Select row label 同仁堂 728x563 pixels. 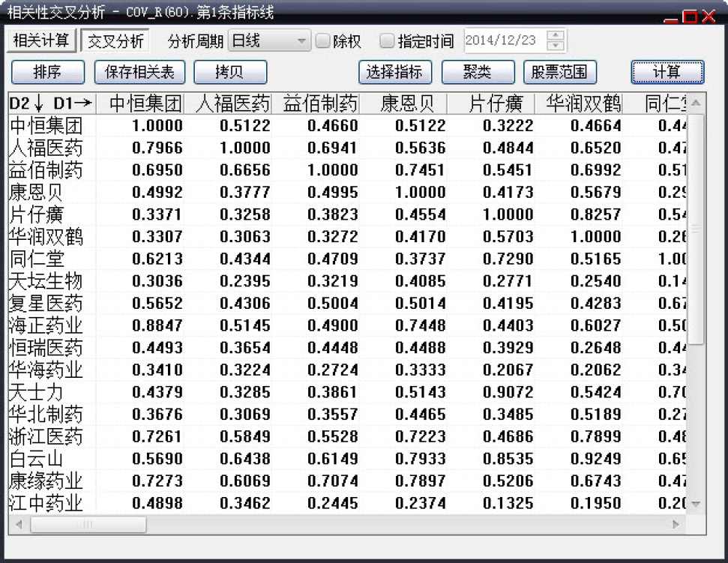click(36, 259)
